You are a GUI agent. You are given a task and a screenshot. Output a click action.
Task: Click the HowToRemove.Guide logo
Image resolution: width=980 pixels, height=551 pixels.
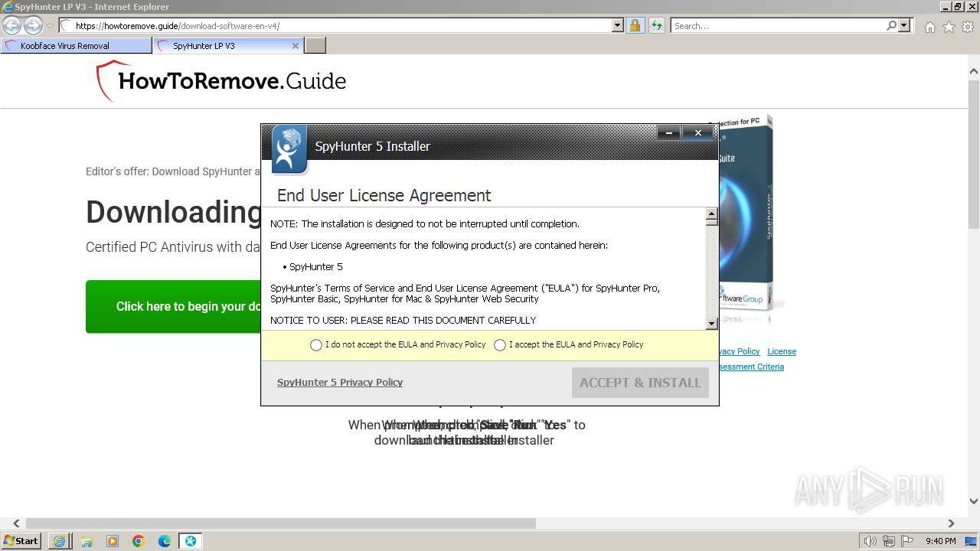click(220, 81)
